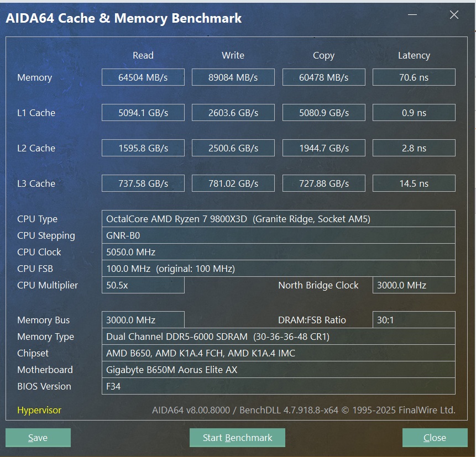Select L1 Cache Latency 0.9 ns
This screenshot has height=457, width=476.
(x=414, y=113)
